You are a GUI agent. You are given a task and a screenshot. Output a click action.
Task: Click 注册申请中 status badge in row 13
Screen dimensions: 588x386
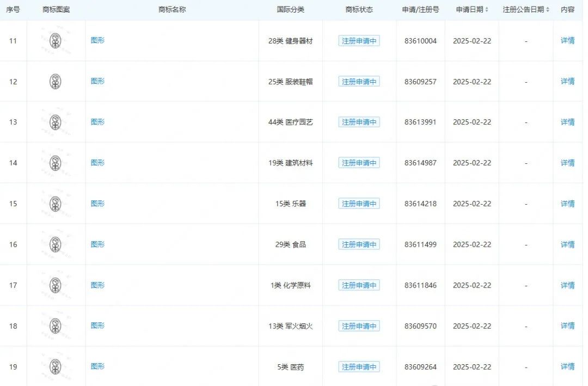pyautogui.click(x=359, y=122)
